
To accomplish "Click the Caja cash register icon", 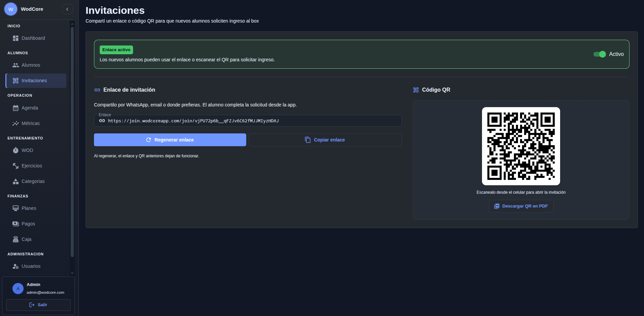I will coord(15,239).
